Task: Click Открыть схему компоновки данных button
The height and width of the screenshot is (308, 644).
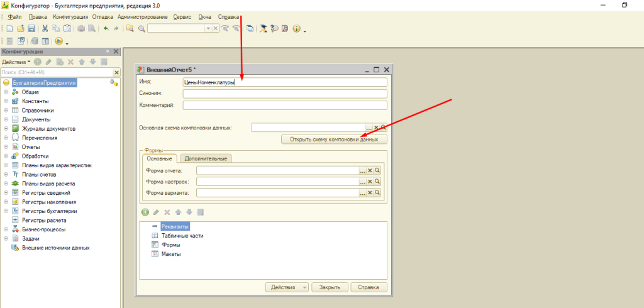Action: (334, 140)
